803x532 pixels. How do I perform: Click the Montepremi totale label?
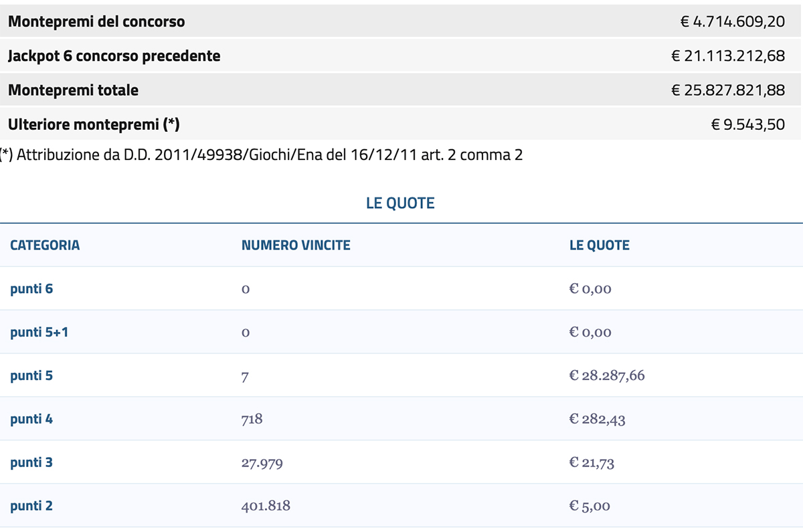(x=73, y=90)
